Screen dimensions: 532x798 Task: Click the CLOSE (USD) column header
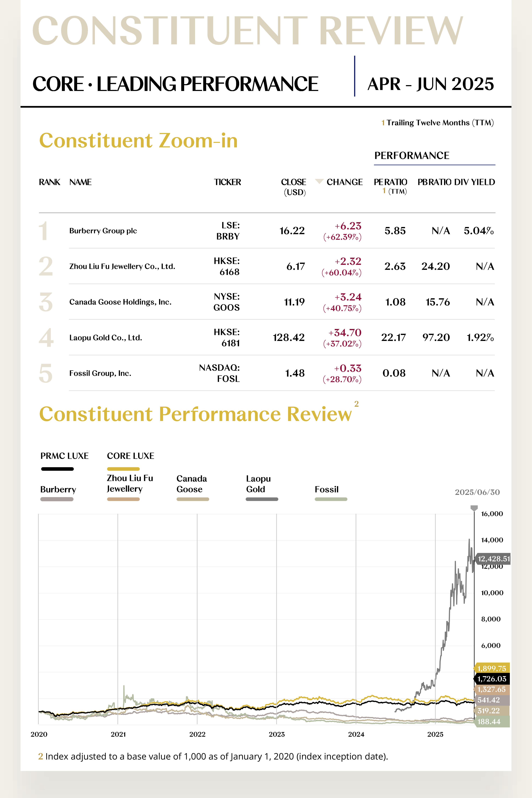click(294, 187)
